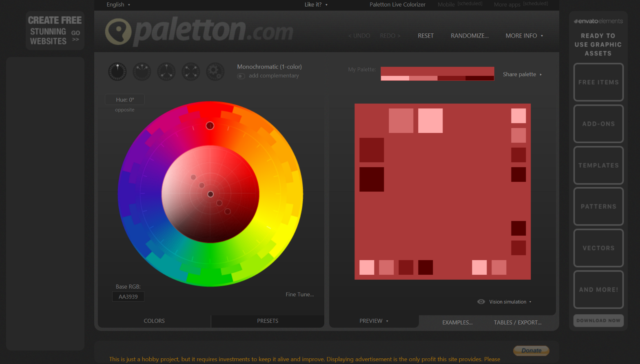
Task: Click the REDO button
Action: coord(390,36)
